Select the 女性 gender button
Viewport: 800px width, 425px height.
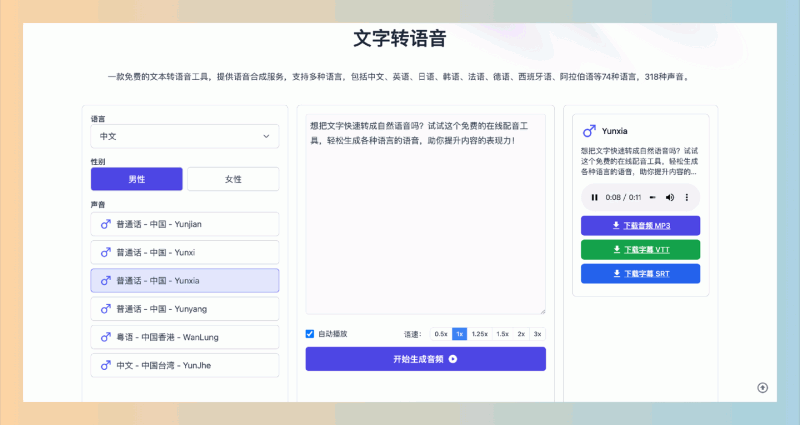point(233,179)
